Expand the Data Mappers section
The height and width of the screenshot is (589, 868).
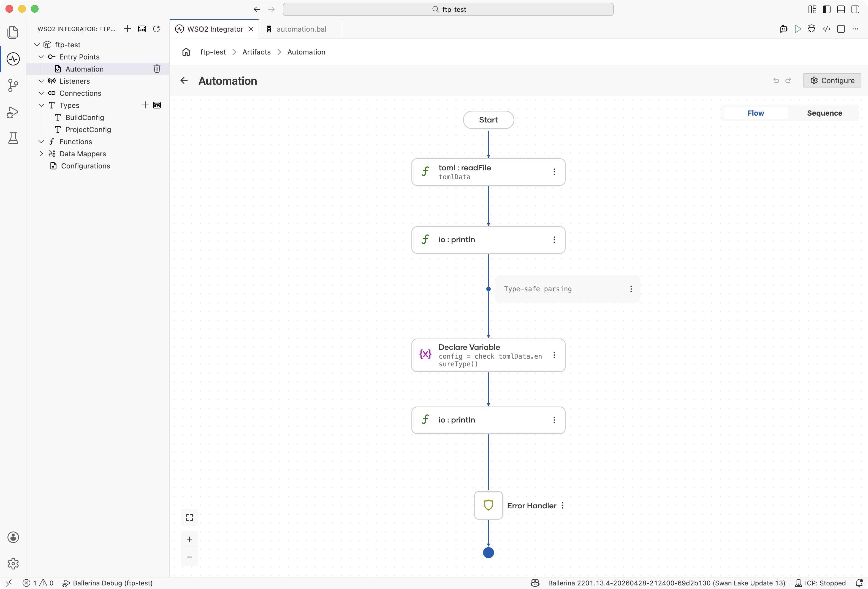point(42,154)
